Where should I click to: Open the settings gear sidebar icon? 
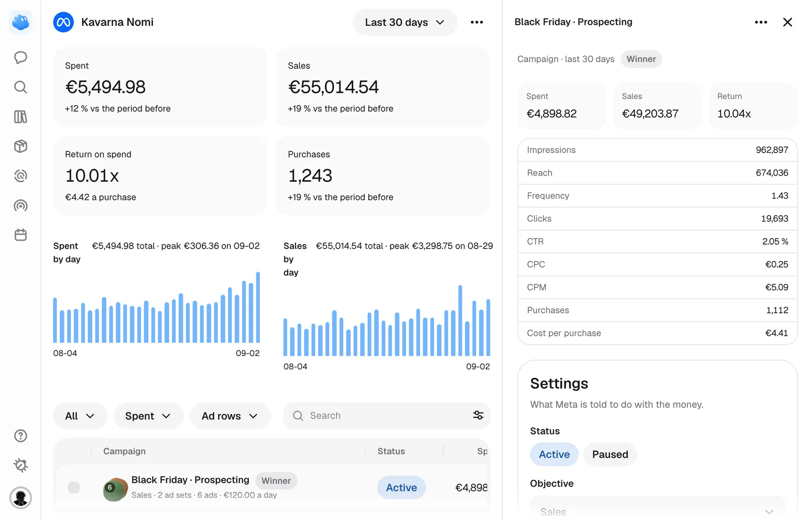[x=21, y=465]
